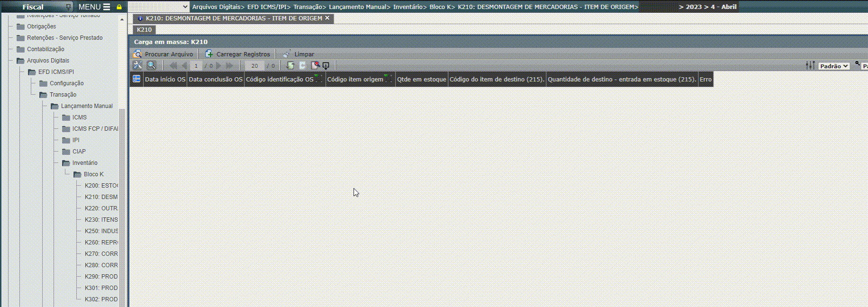Click Carregar Registros button

pos(237,54)
